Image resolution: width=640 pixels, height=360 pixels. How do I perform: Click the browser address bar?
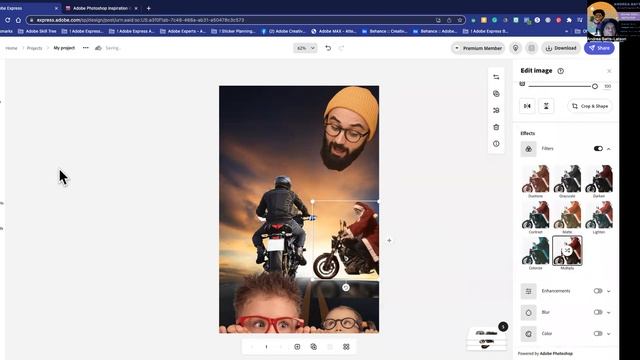(x=245, y=20)
